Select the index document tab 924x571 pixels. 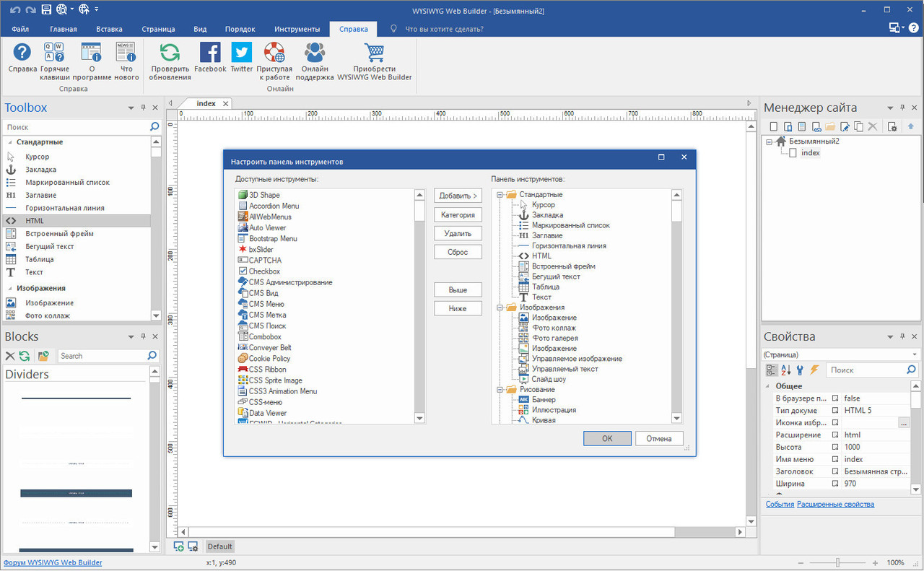click(x=206, y=103)
